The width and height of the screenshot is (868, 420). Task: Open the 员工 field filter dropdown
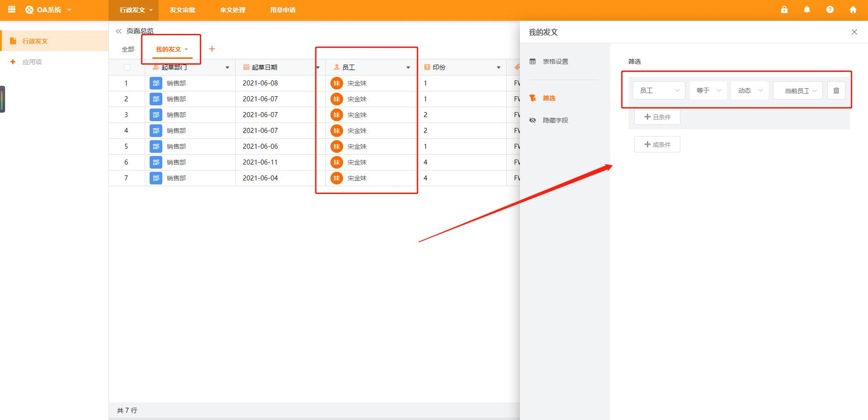[659, 90]
